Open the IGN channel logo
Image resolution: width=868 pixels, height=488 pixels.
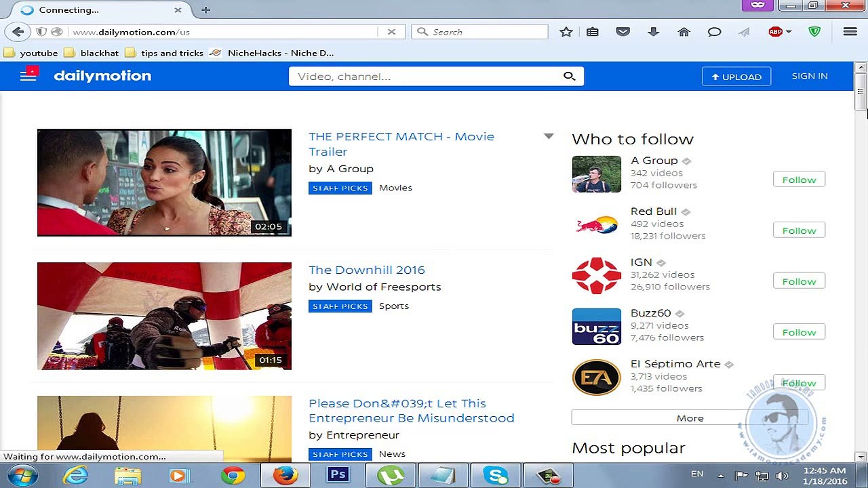pyautogui.click(x=596, y=276)
